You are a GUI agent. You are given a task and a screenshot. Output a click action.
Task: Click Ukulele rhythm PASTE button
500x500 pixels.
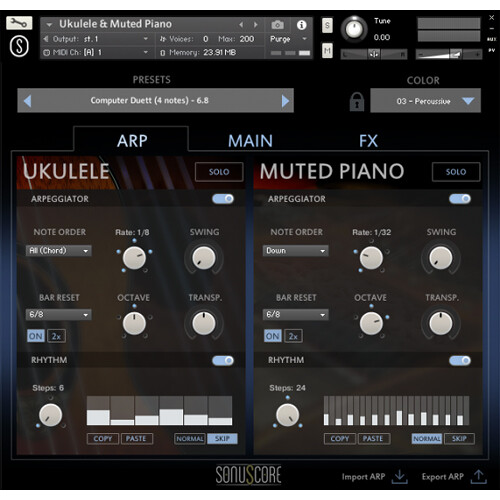137,439
